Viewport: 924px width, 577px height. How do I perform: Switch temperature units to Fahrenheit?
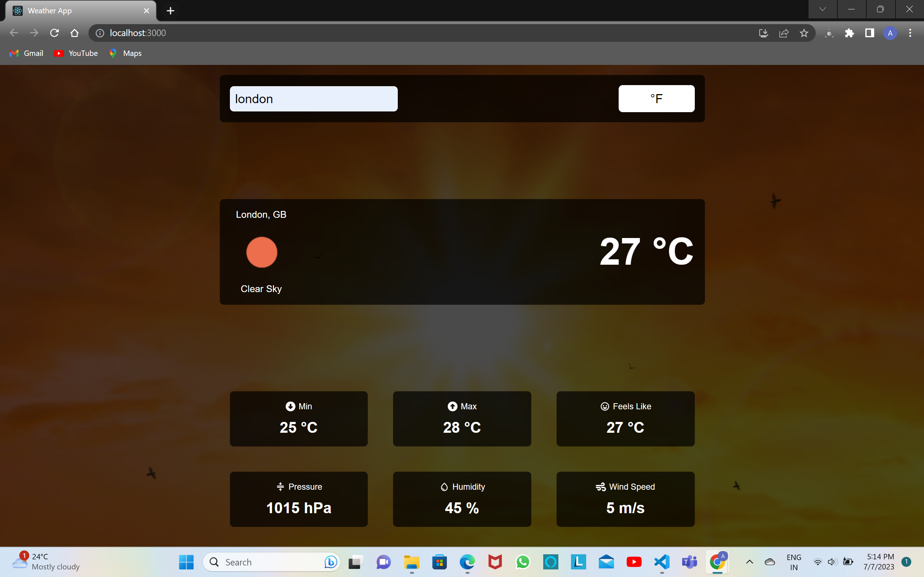(x=656, y=98)
